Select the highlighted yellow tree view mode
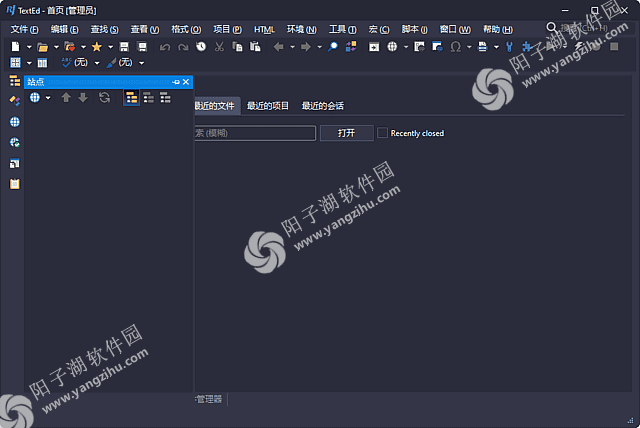 coord(131,98)
